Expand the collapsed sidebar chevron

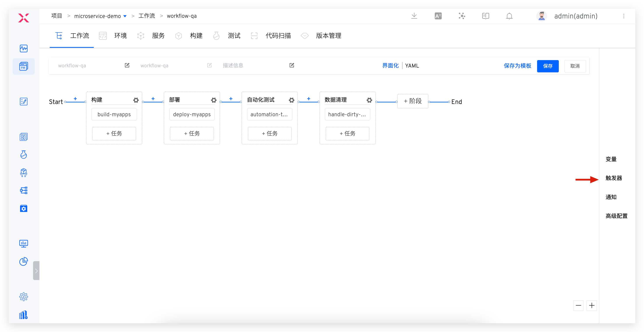coord(36,271)
